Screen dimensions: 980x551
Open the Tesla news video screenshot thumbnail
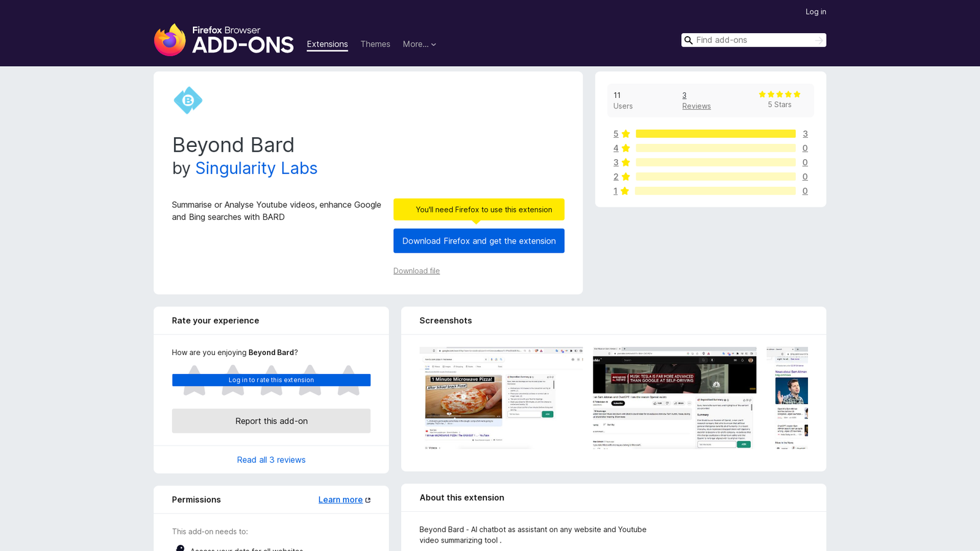click(674, 398)
